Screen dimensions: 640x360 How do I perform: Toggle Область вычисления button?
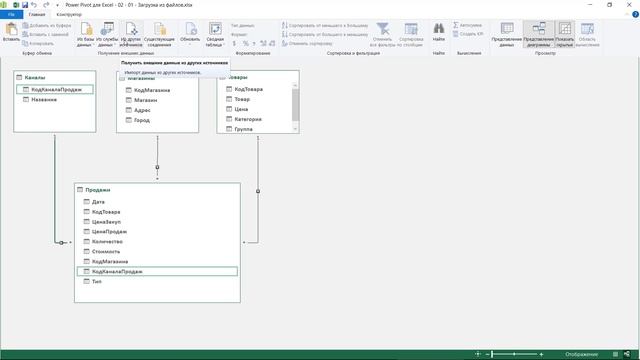587,34
